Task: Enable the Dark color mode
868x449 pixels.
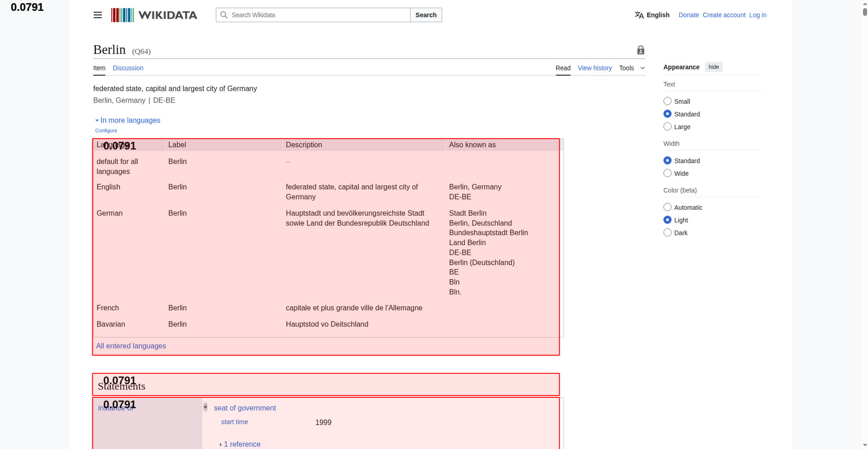Action: pos(667,233)
